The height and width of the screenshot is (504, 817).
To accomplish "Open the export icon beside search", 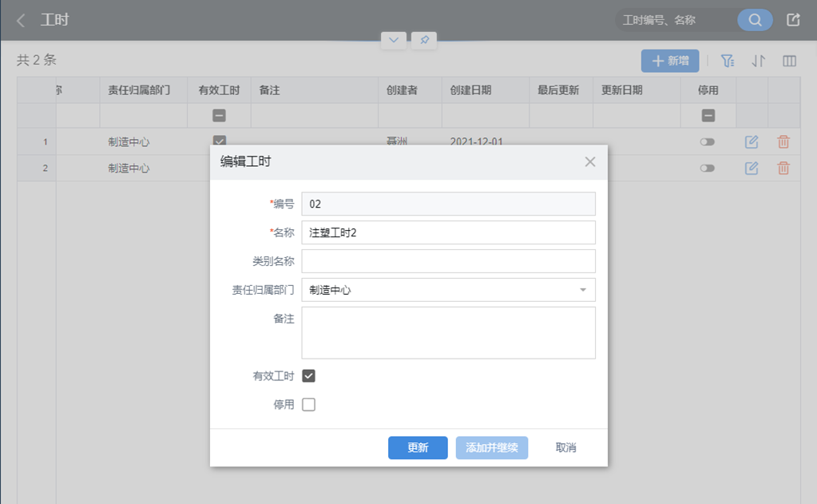I will click(x=793, y=20).
